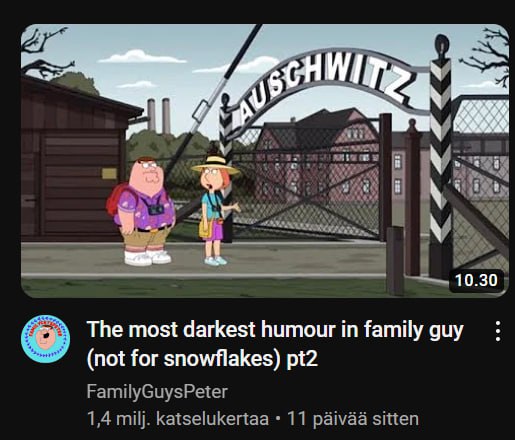
Task: Click the "1,4 milj. katselukertaa" view count
Action: coord(178,418)
